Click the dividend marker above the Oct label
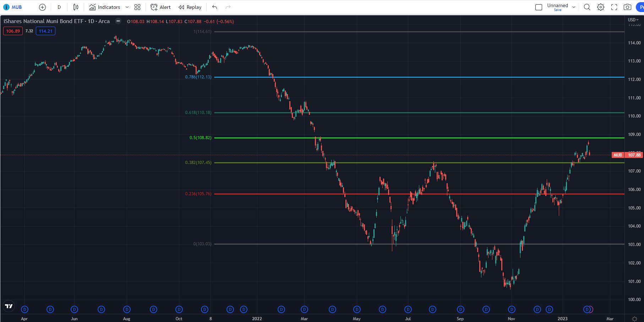Viewport: 644px width, 322px height. tap(179, 310)
